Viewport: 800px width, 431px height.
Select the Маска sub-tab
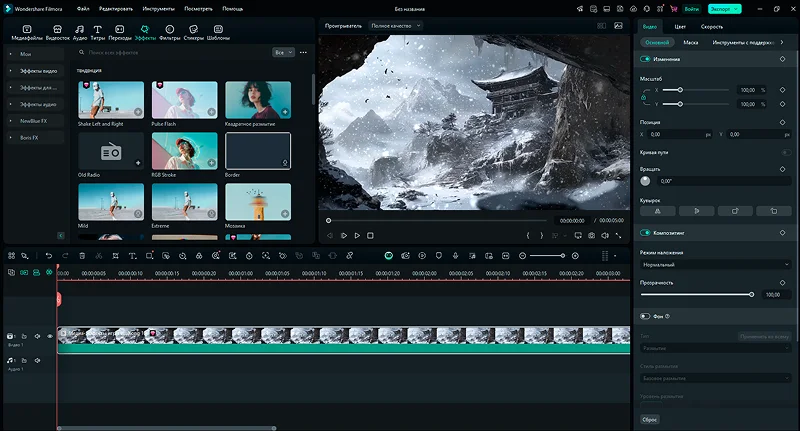click(690, 42)
